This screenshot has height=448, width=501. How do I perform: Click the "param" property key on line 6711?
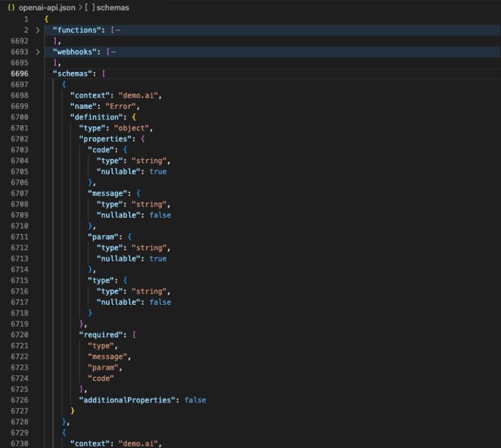tap(103, 237)
